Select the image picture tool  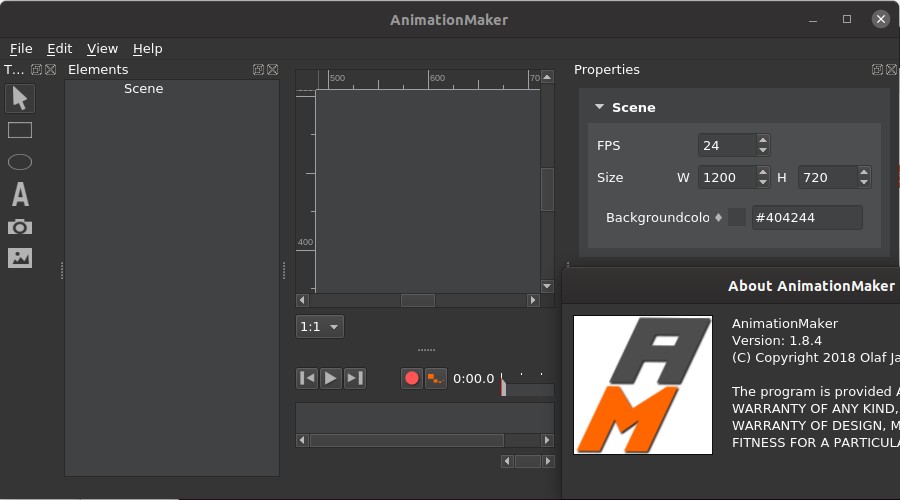(x=20, y=258)
